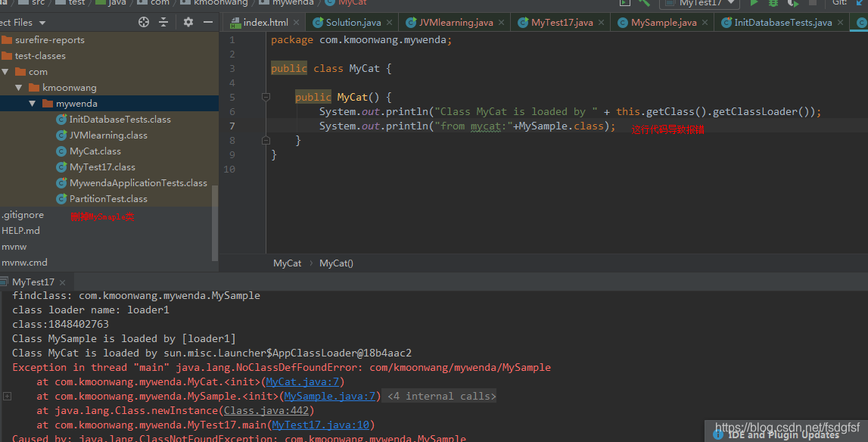Open the Class.java:442 link
Viewport: 868px width, 442px height.
(266, 410)
